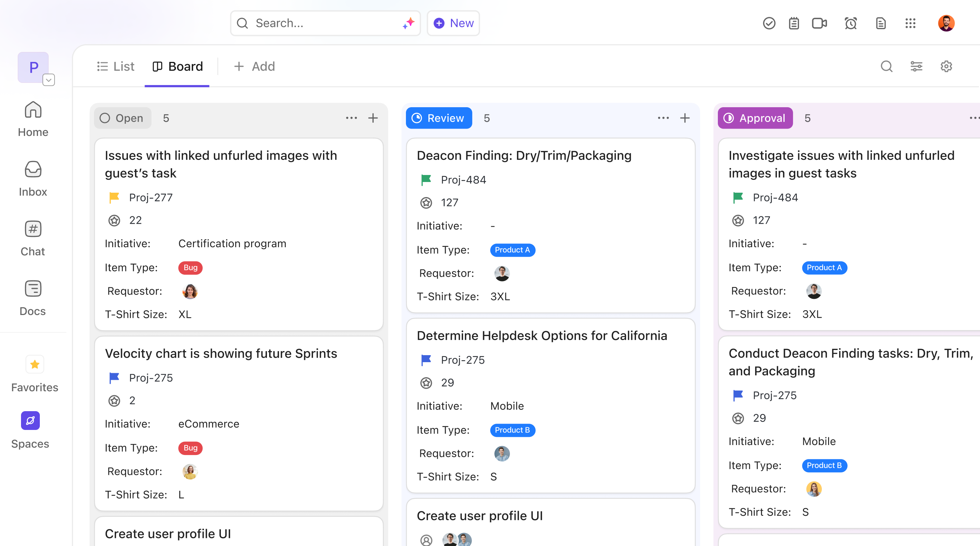Click Product B tag on Determine Helpdesk card
The height and width of the screenshot is (546, 980).
[x=512, y=430]
